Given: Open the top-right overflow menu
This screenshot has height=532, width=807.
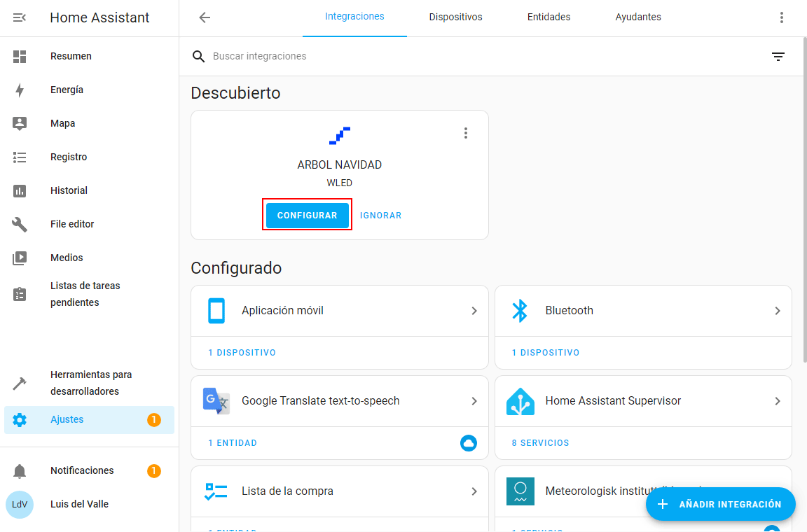Looking at the screenshot, I should pos(781,17).
